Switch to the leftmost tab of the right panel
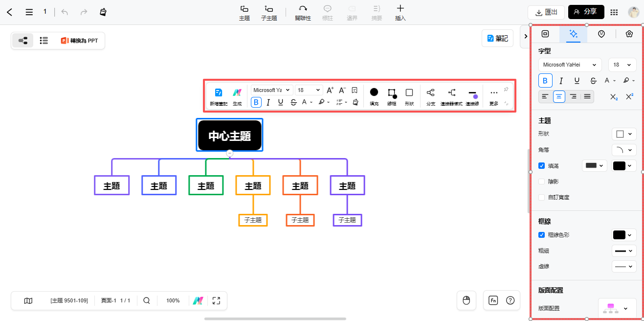This screenshot has height=321, width=644. 545,34
